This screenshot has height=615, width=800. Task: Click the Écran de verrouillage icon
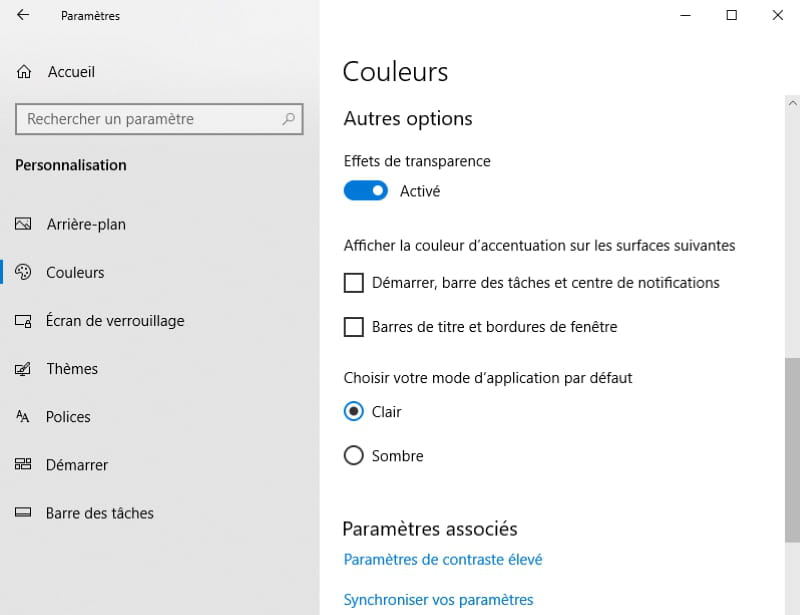pyautogui.click(x=24, y=321)
